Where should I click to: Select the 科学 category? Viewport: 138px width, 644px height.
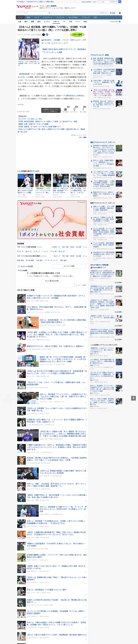[x=71, y=21]
